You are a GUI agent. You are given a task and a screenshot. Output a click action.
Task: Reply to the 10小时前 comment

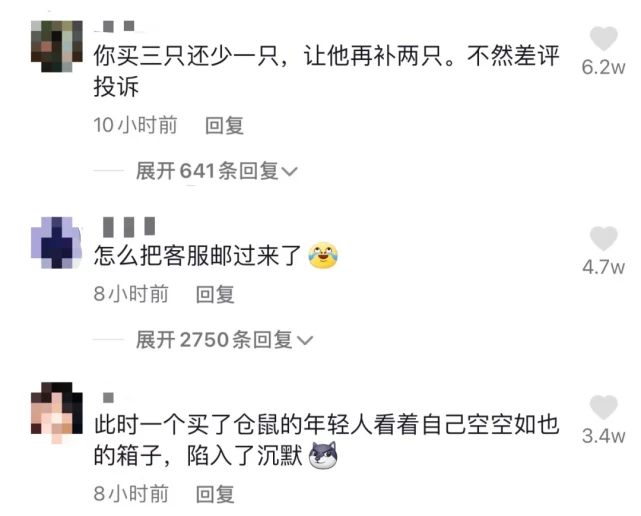[224, 125]
